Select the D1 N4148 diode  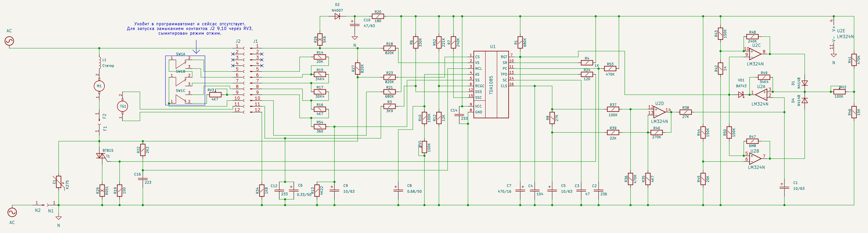pos(805,83)
